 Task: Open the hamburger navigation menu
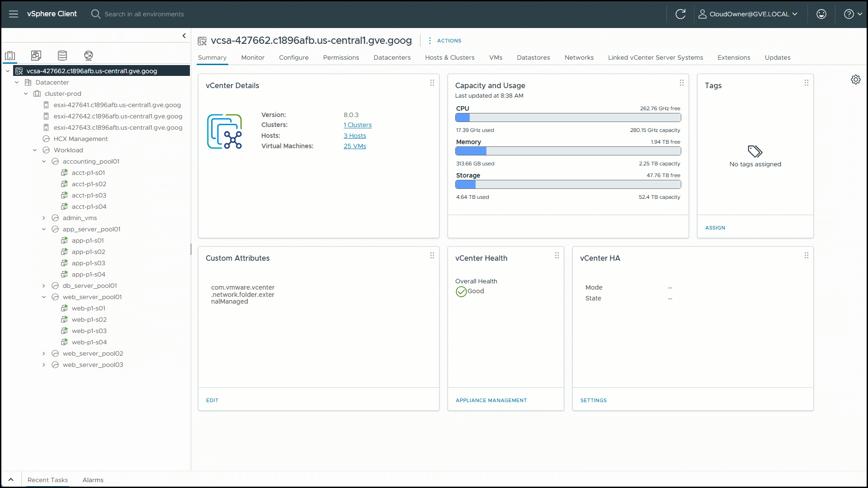point(14,14)
